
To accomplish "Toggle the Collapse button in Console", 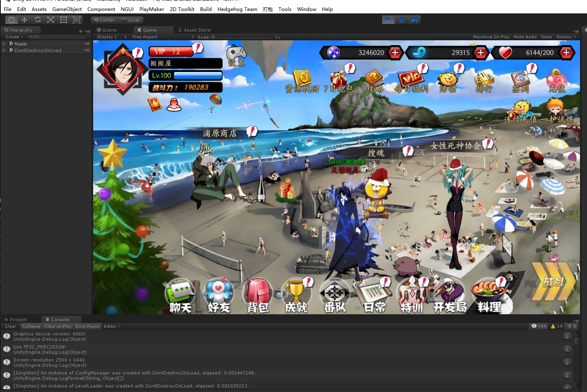I will pyautogui.click(x=31, y=327).
